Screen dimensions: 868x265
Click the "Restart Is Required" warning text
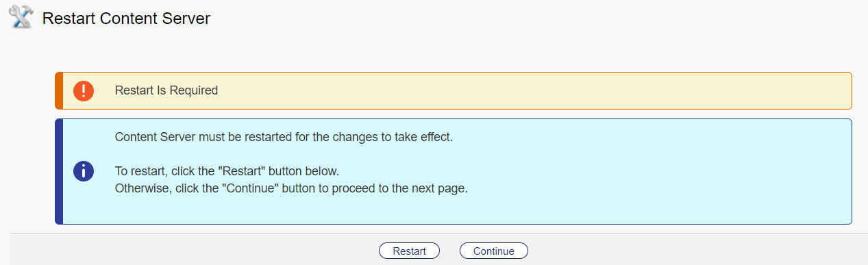tap(166, 90)
